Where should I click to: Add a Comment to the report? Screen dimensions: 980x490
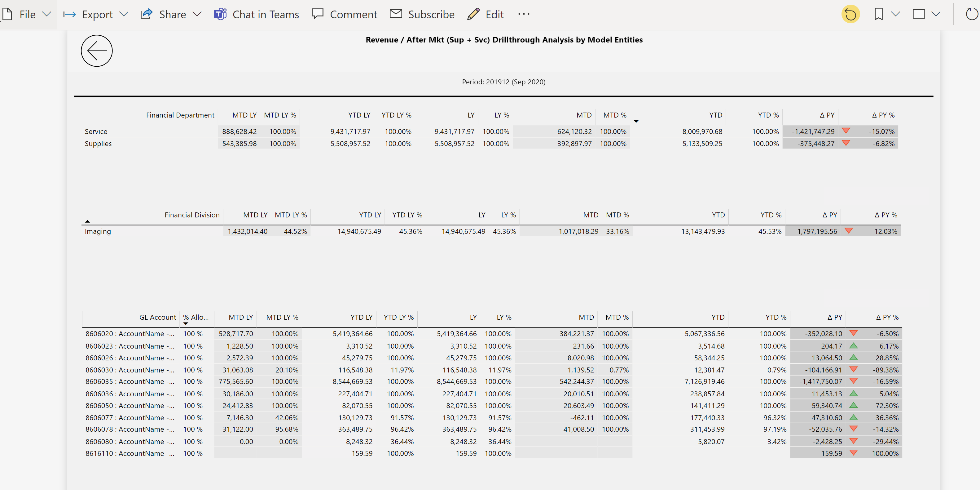[x=345, y=15]
